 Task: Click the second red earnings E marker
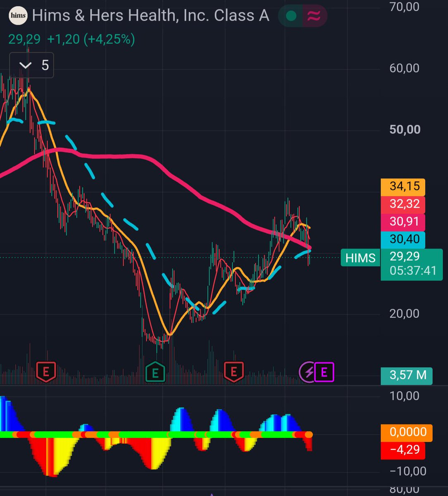[234, 372]
